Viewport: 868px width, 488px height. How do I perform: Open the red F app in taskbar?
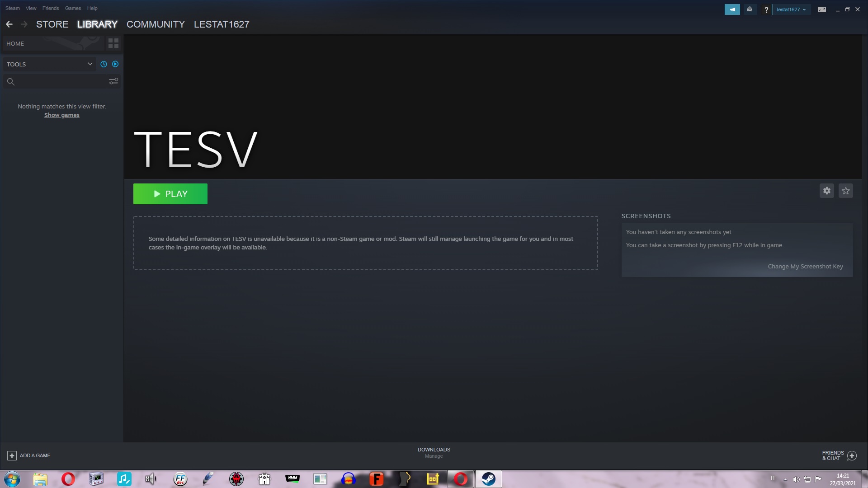tap(376, 479)
